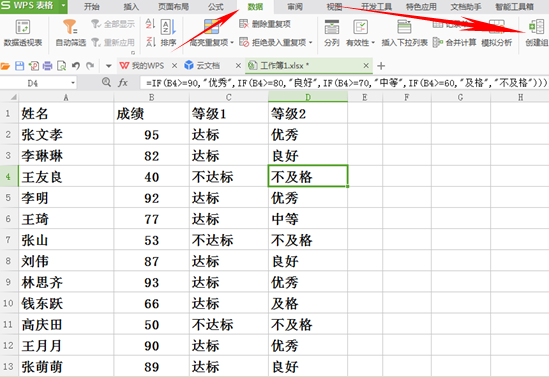
Task: Open the 数据透视表 pivot table tool
Action: point(23,33)
